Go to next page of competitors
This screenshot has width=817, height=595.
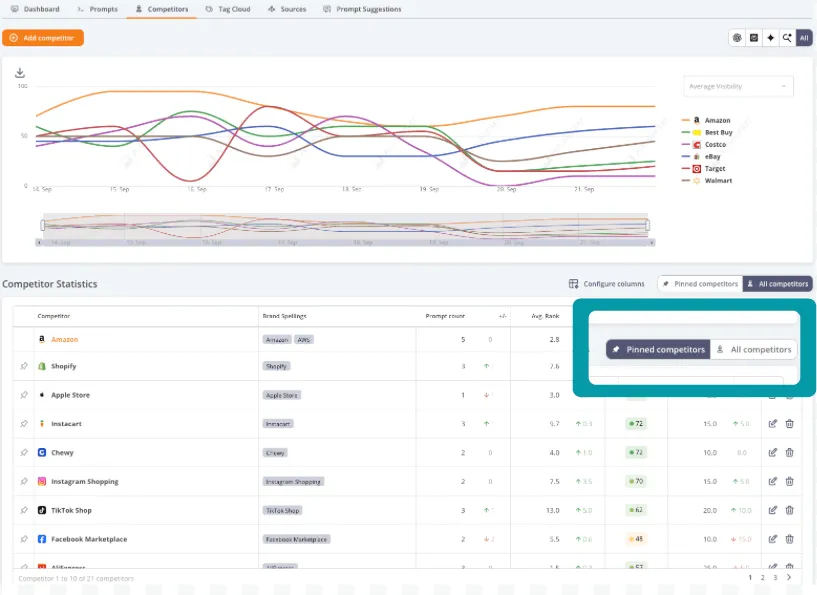point(789,578)
